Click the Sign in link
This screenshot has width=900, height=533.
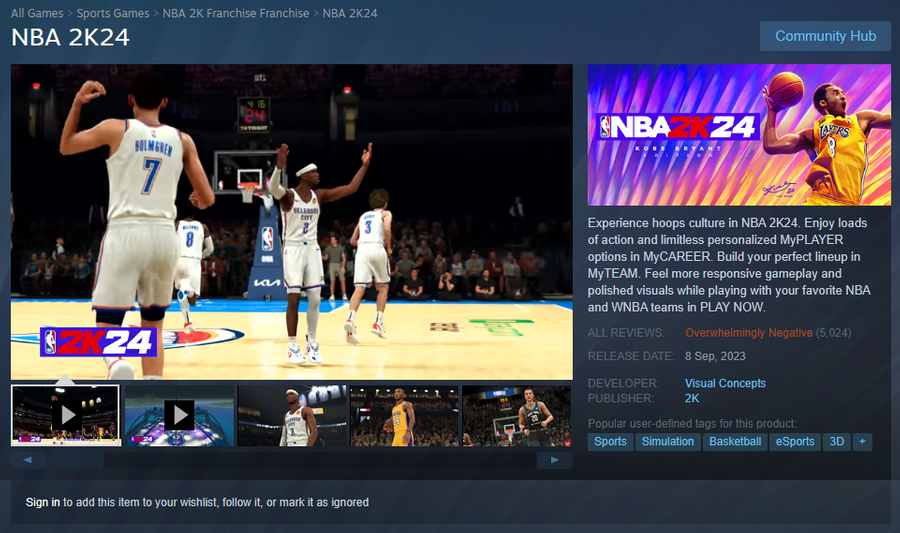(42, 502)
